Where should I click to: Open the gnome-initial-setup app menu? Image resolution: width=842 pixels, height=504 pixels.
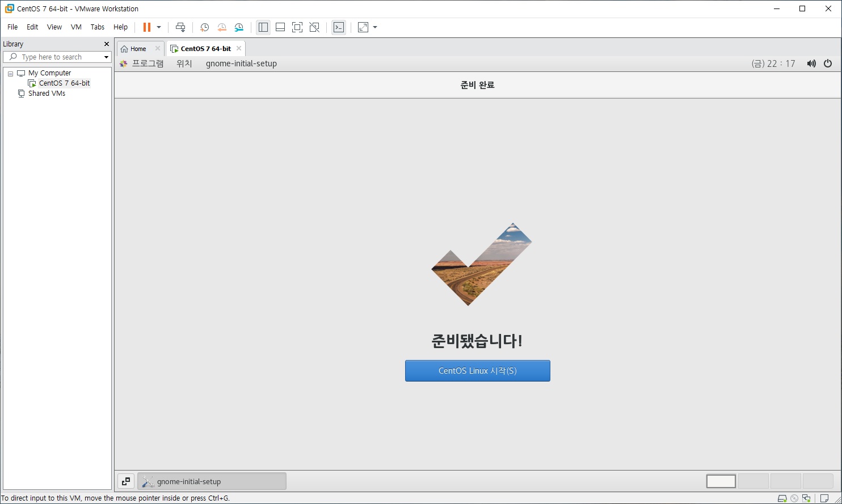pos(241,63)
